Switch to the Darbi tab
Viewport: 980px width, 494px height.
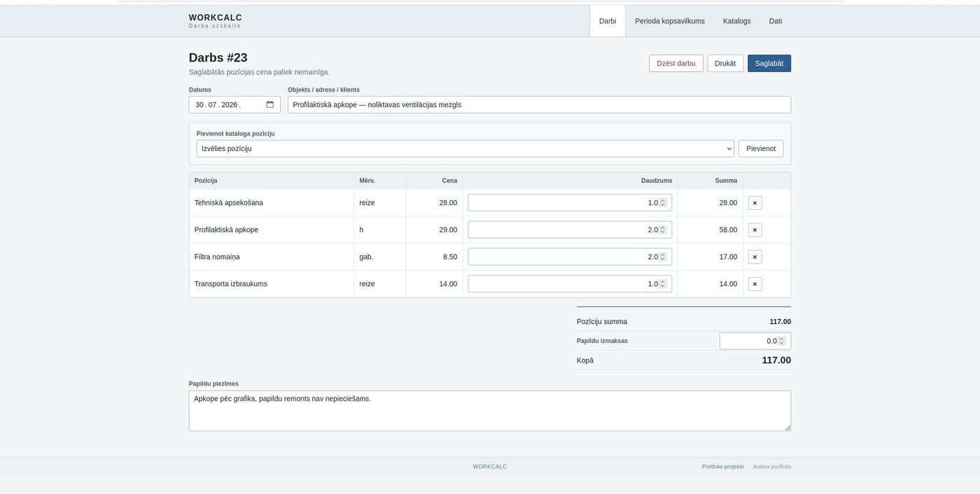click(608, 21)
